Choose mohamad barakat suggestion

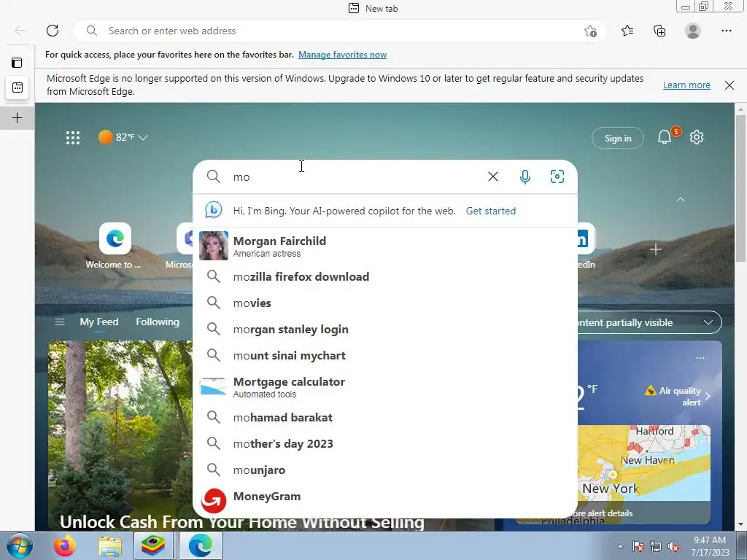click(x=385, y=417)
